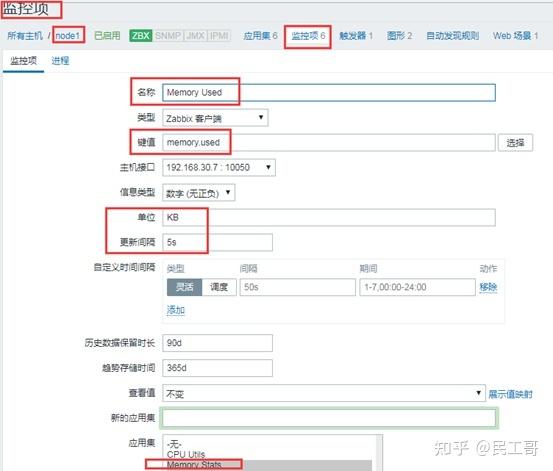Image resolution: width=553 pixels, height=471 pixels.
Task: Open the 所有主机 breadcrumb link
Action: tap(25, 36)
